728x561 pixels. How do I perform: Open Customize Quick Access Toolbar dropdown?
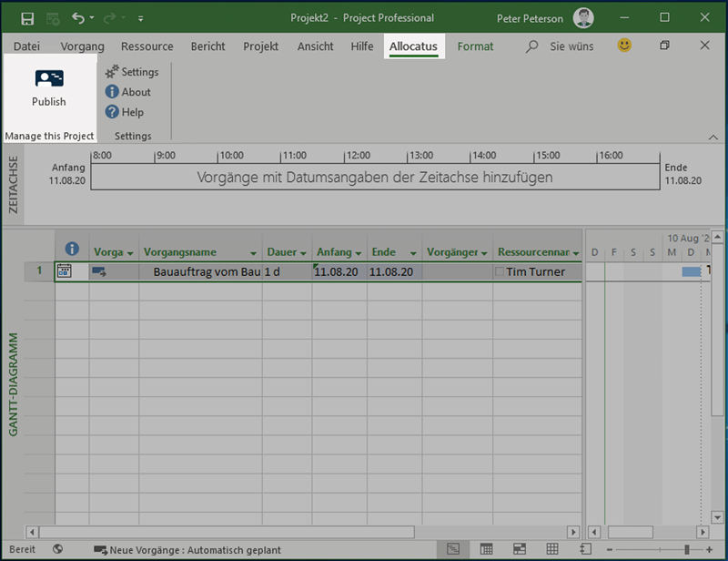click(140, 18)
